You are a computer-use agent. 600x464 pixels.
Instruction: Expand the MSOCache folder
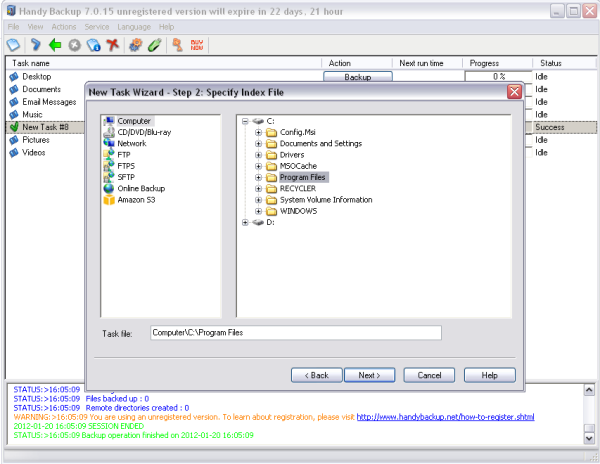pyautogui.click(x=258, y=166)
